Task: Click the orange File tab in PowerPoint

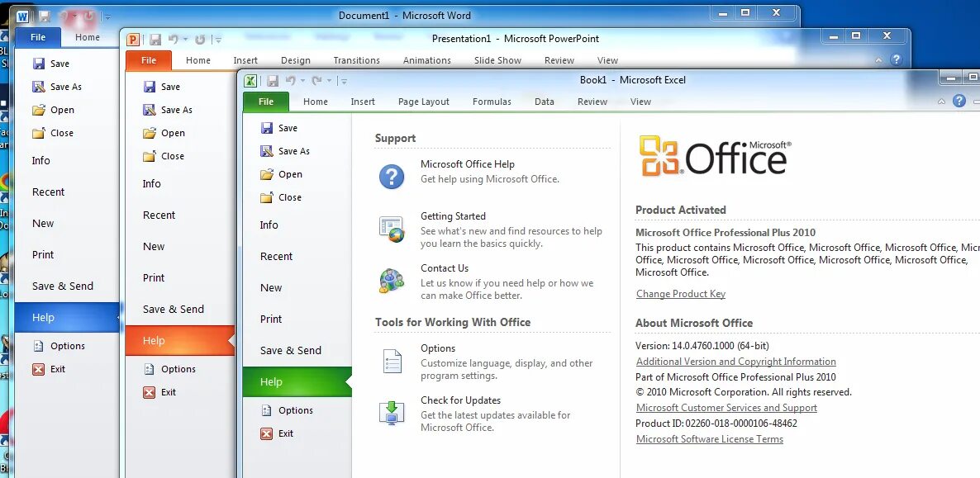Action: click(x=149, y=60)
